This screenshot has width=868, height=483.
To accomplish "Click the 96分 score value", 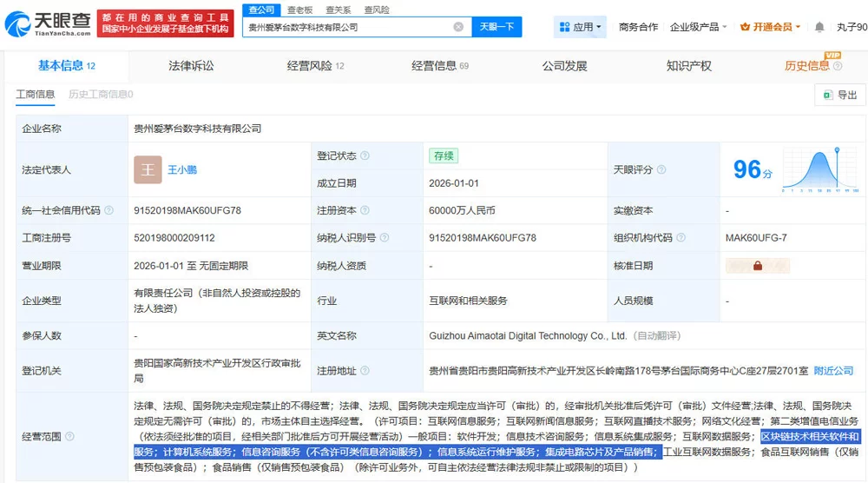I will point(753,169).
